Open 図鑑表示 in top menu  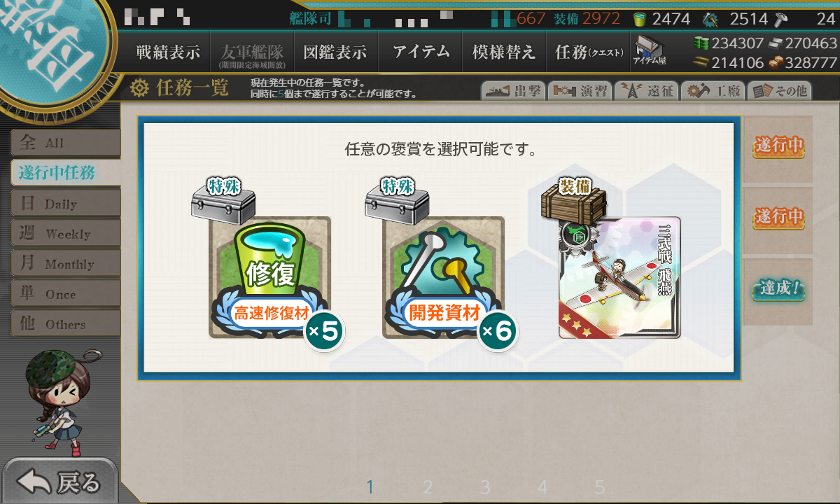coord(335,52)
